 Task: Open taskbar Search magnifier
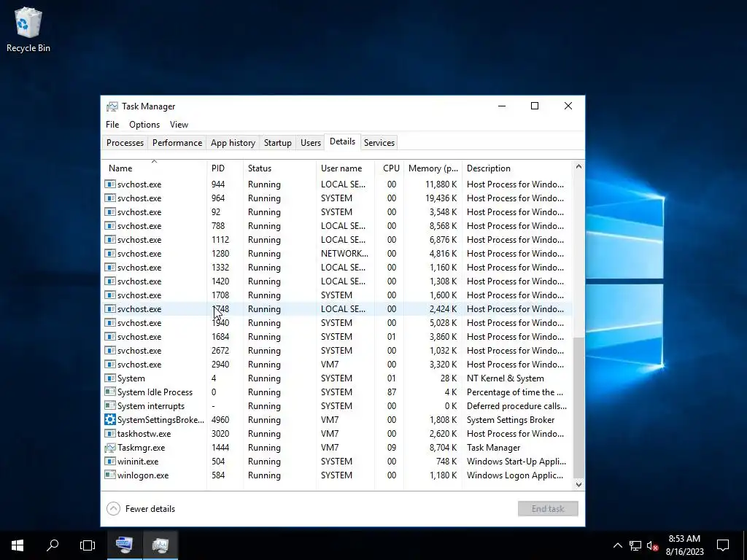[53, 545]
